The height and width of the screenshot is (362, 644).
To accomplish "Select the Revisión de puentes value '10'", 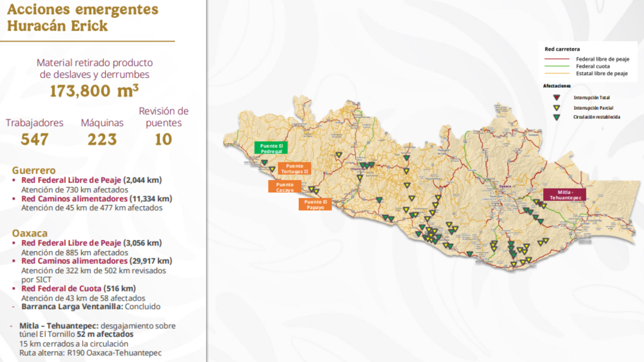I will click(x=164, y=139).
